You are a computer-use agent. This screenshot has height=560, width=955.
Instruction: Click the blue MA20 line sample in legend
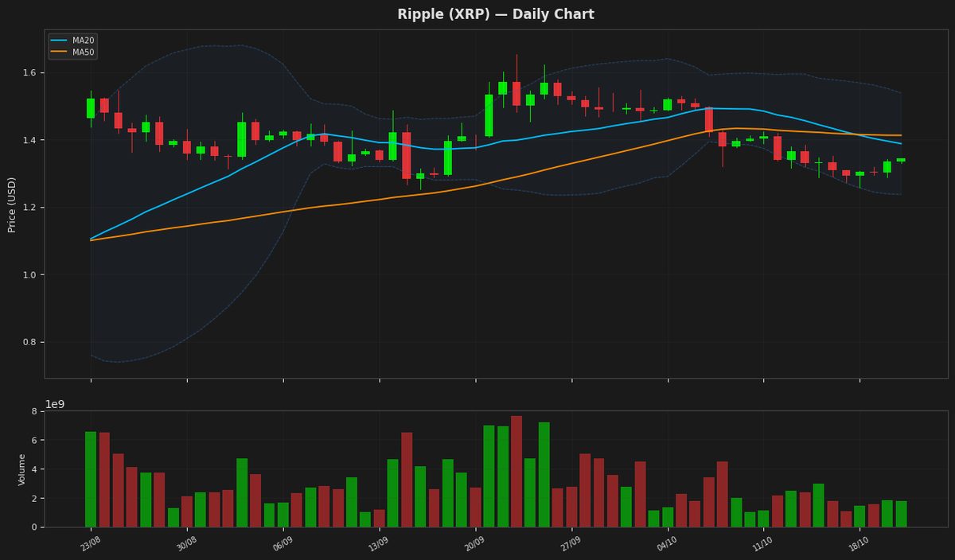point(60,41)
